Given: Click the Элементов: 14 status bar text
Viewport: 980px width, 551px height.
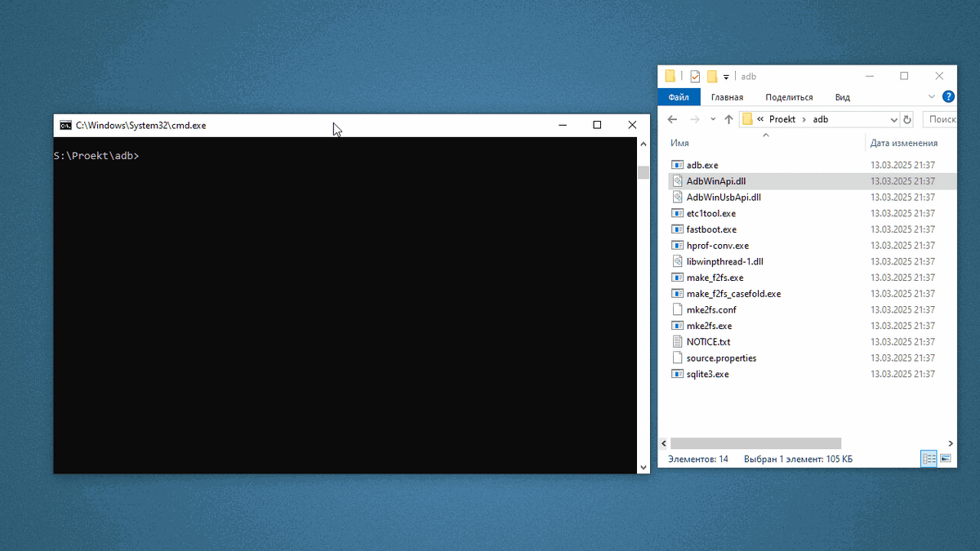Looking at the screenshot, I should coord(697,460).
